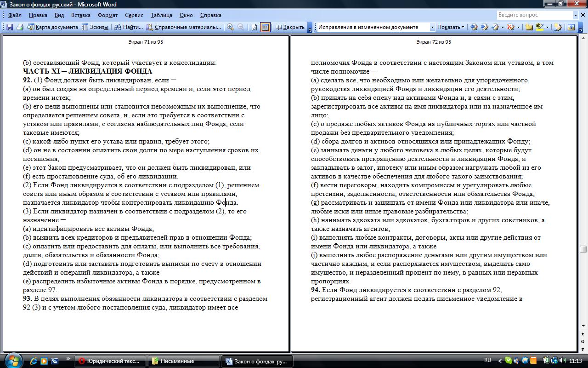The width and height of the screenshot is (588, 368).
Task: Open the Формат menu
Action: (107, 15)
